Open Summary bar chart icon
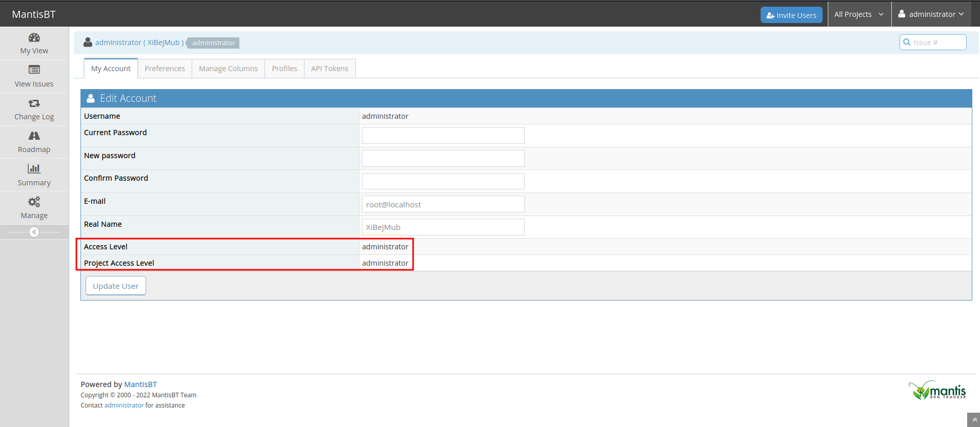The image size is (980, 427). tap(34, 168)
